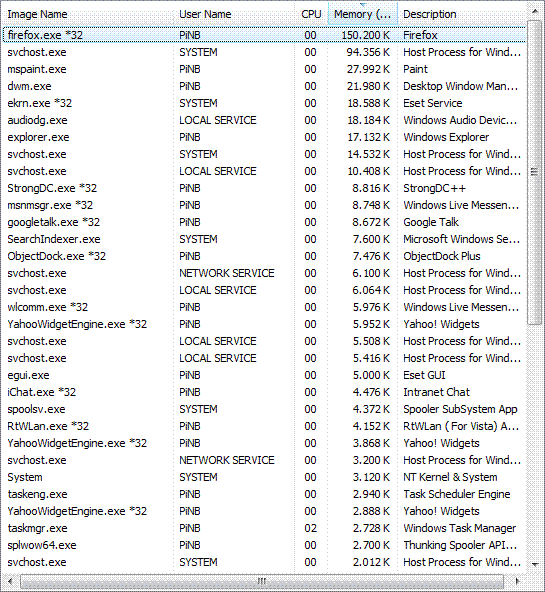The height and width of the screenshot is (592, 545).
Task: Select the dwm.exe process row
Action: [x=265, y=86]
